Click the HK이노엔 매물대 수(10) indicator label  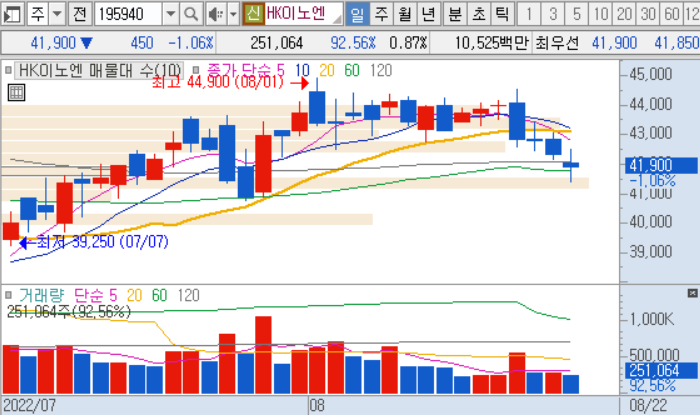click(100, 71)
